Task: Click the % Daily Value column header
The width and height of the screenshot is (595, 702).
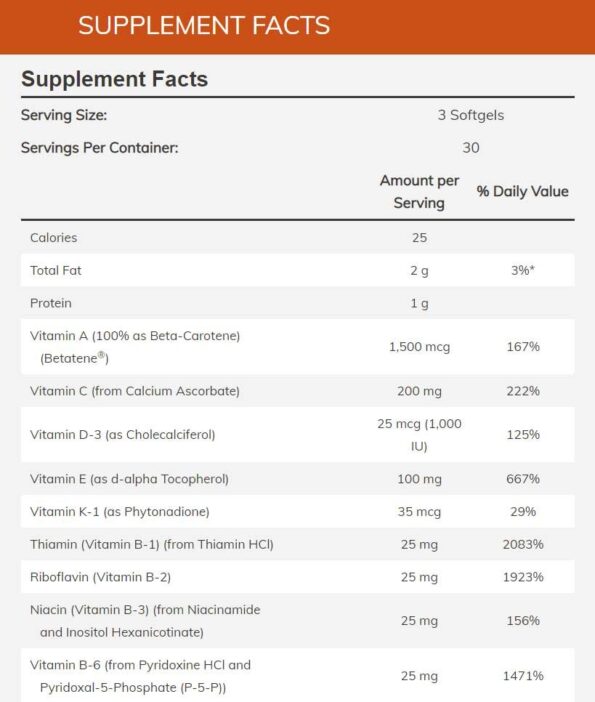Action: click(522, 192)
